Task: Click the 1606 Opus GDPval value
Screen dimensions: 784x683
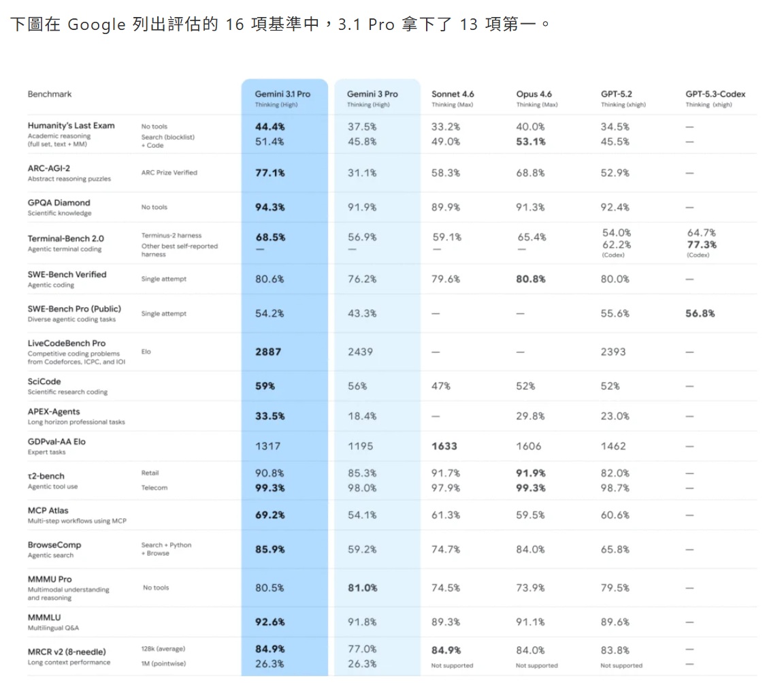Action: [529, 446]
